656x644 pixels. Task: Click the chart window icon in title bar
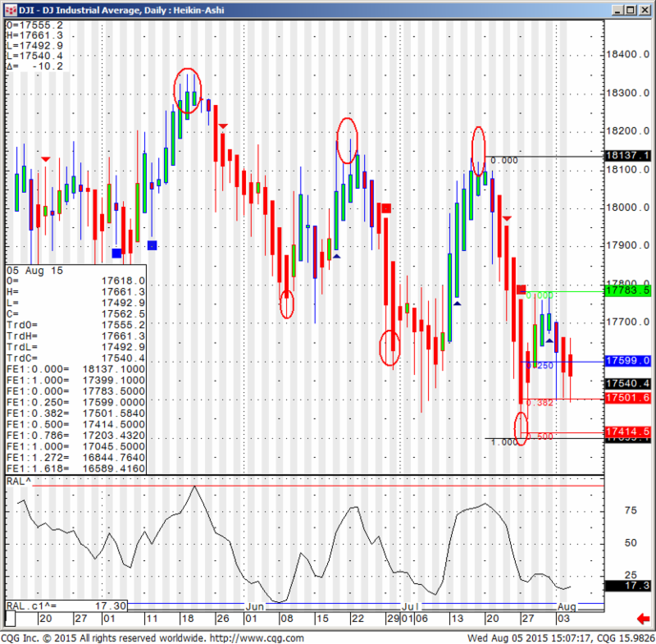(11, 10)
